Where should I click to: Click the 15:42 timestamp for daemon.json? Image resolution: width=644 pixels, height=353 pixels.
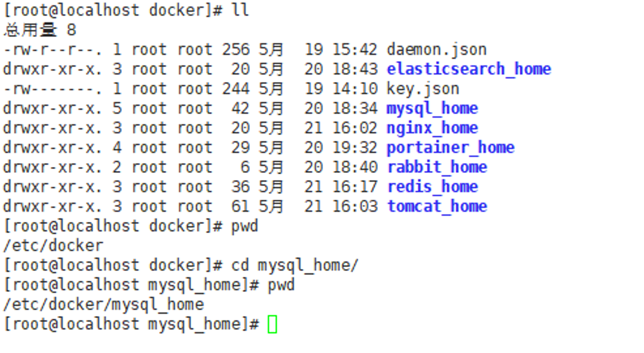pos(355,50)
